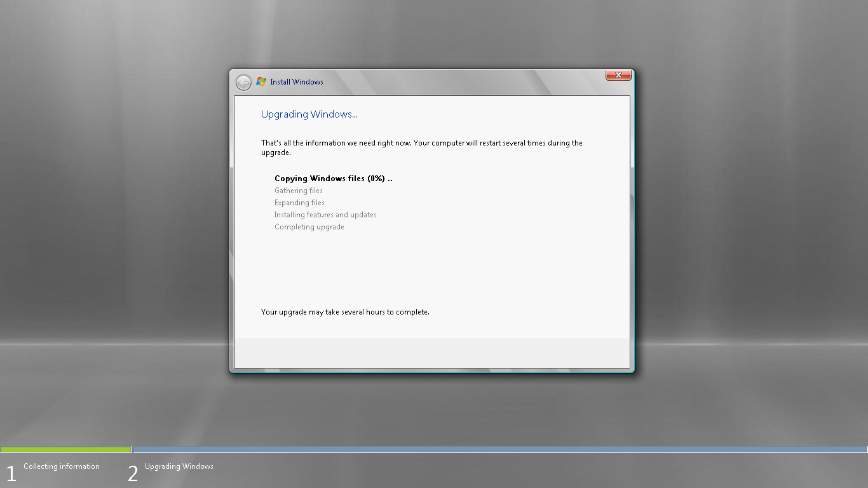This screenshot has height=488, width=868.
Task: Click the 'Expanding files' step
Action: coord(299,203)
